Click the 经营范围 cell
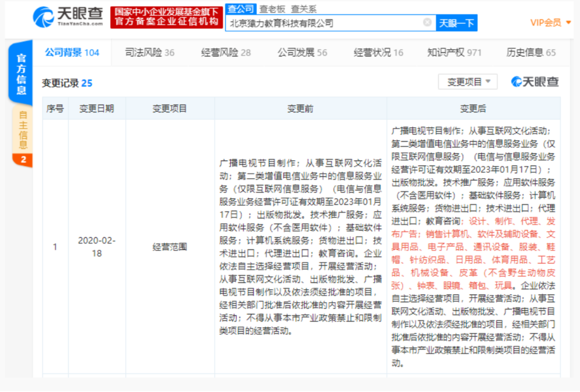 (x=170, y=246)
